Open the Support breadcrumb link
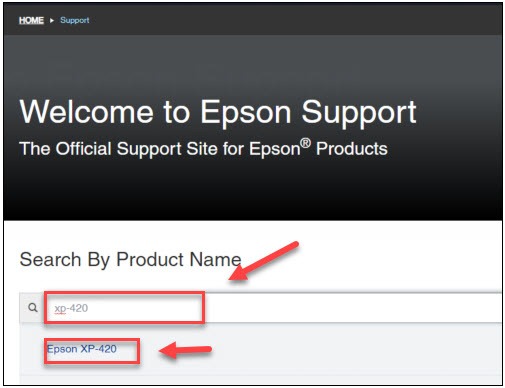Screen dimensions: 505x388 (x=75, y=20)
